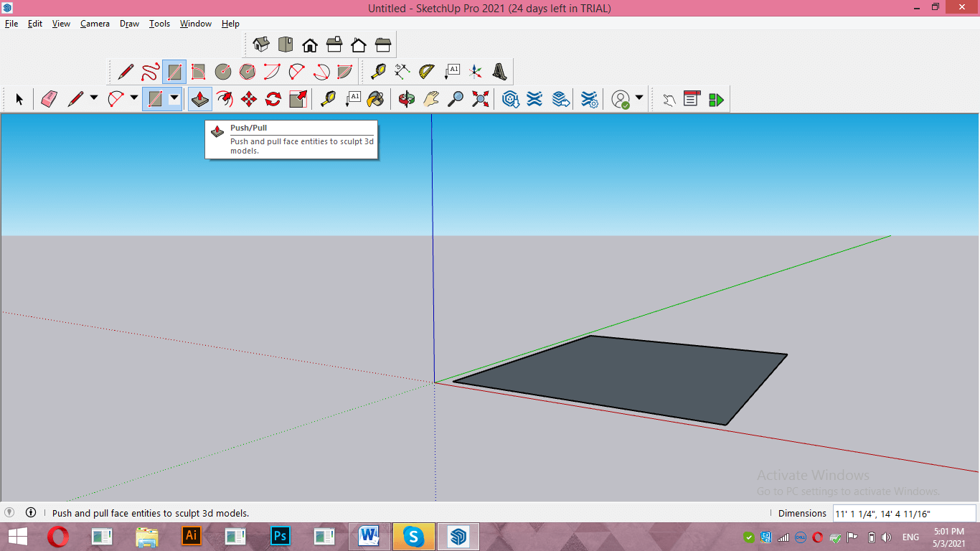Image resolution: width=980 pixels, height=551 pixels.
Task: Expand the Line tool dropdown arrow
Action: pyautogui.click(x=94, y=98)
